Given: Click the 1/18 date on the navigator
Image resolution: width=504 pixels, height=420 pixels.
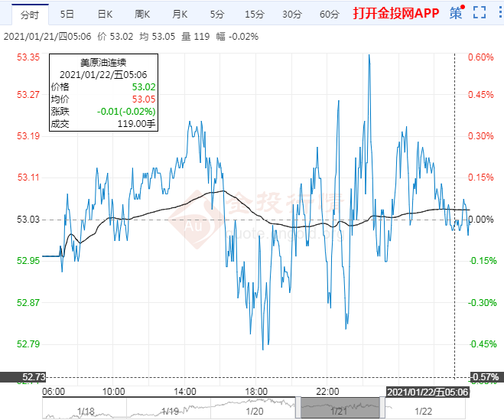Looking at the screenshot, I should click(86, 412).
